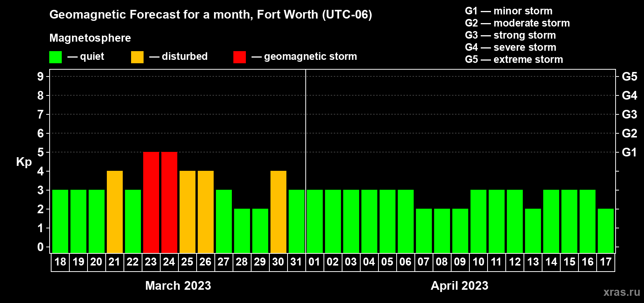Click the '— quiet' legend text

[x=86, y=56]
